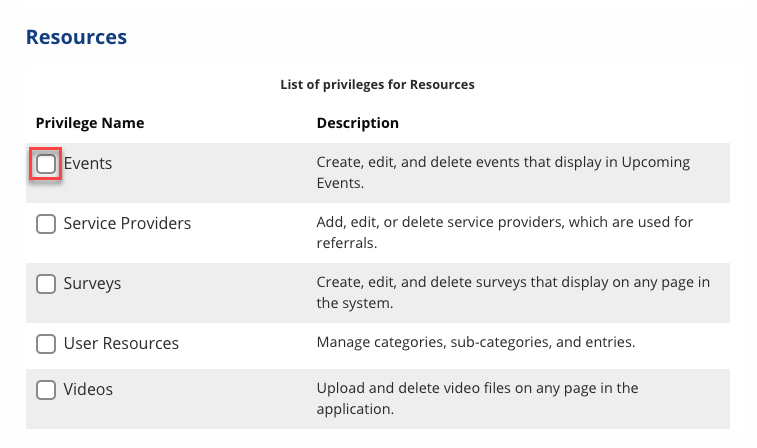757x448 pixels.
Task: Click the Service Providers label text
Action: click(x=127, y=223)
